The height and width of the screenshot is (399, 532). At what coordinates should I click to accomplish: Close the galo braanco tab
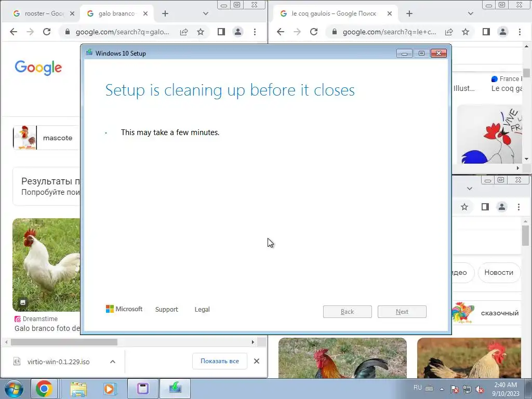pos(145,14)
